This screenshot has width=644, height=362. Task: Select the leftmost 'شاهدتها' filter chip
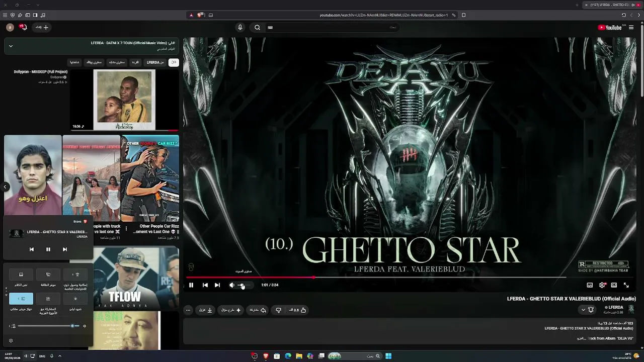pyautogui.click(x=74, y=62)
